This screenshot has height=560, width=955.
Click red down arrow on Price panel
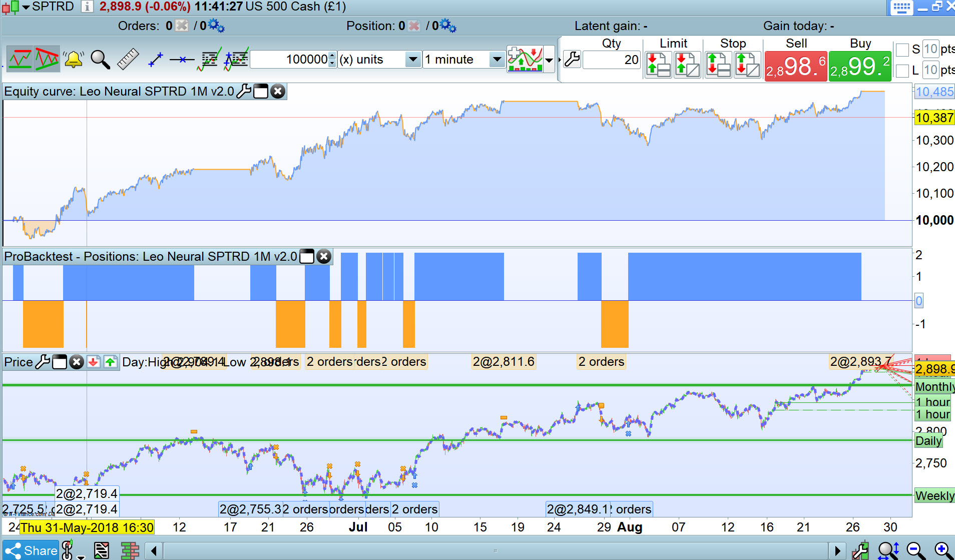pyautogui.click(x=93, y=361)
